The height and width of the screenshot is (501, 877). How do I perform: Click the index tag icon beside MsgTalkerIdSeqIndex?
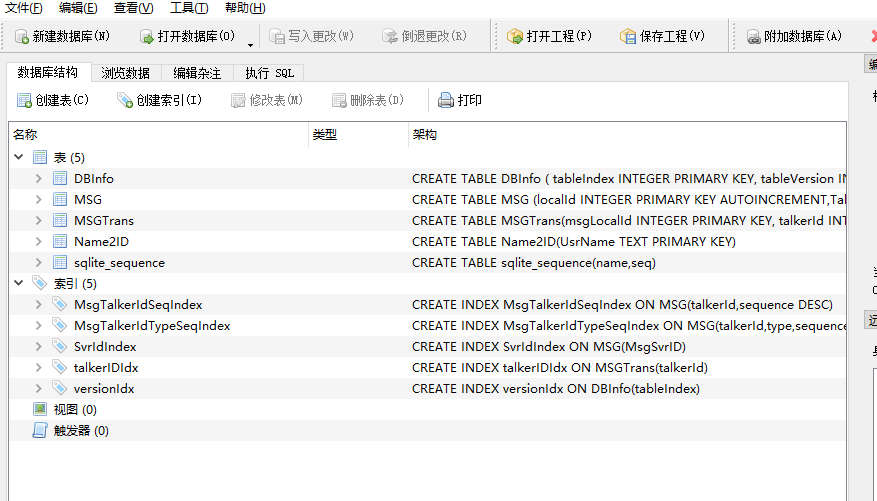point(59,304)
